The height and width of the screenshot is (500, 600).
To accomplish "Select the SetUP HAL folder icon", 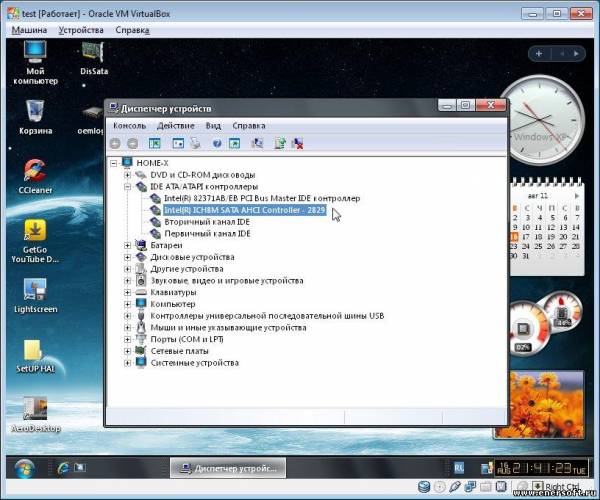I will click(x=35, y=356).
